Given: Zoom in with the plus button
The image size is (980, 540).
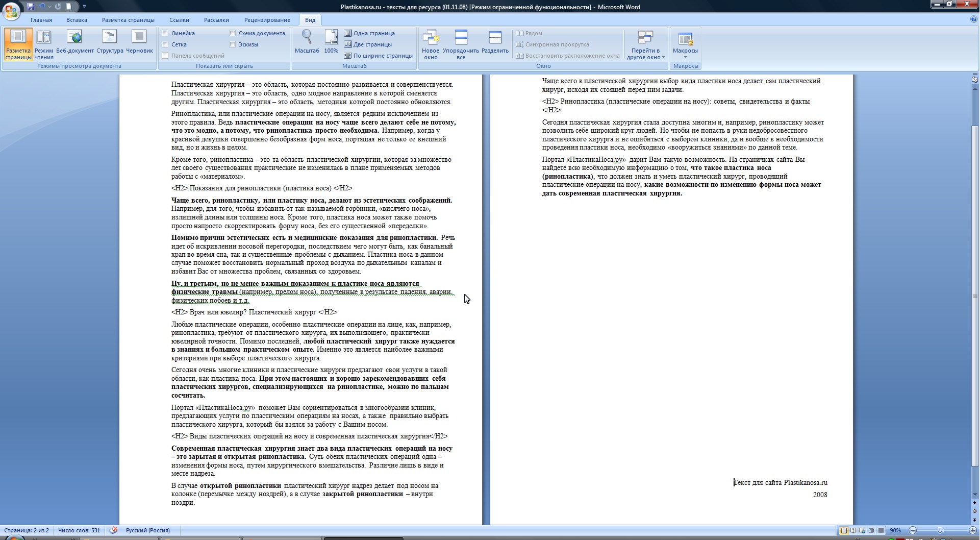Looking at the screenshot, I should (x=972, y=530).
